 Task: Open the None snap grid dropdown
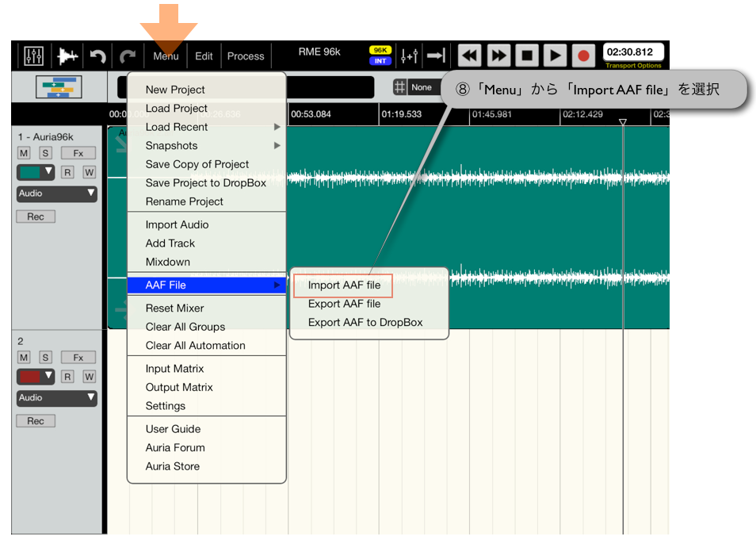[422, 87]
